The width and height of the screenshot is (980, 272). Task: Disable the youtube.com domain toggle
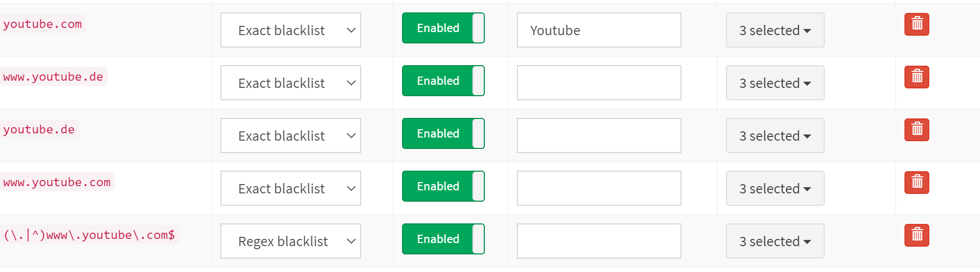coord(443,28)
